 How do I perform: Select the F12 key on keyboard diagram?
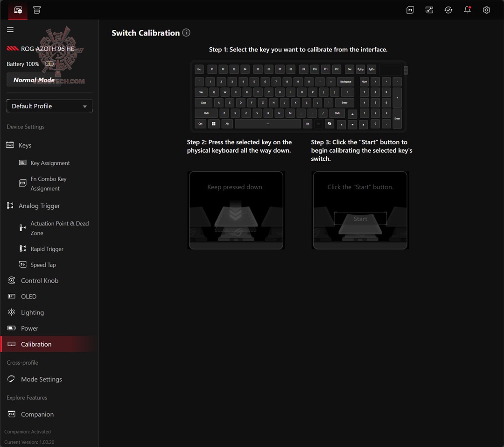(x=336, y=69)
